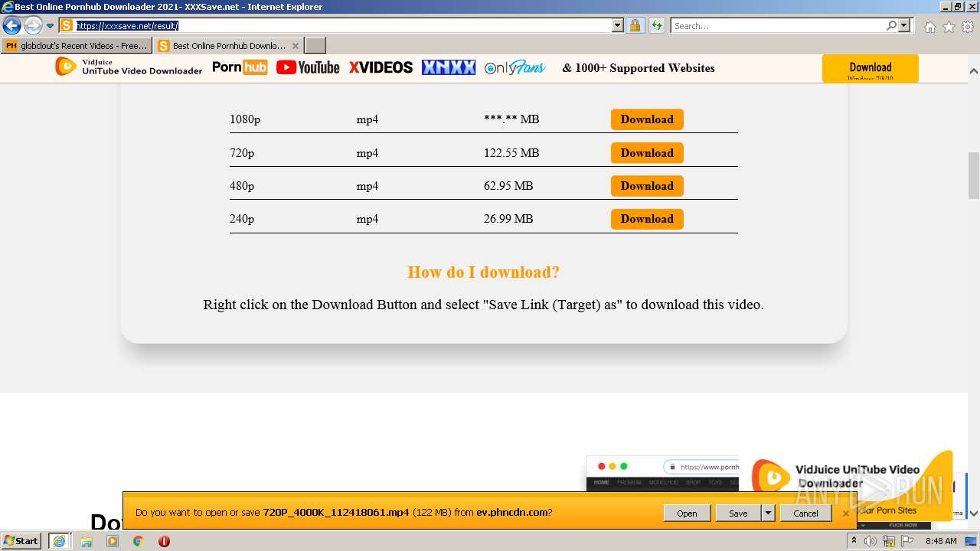The width and height of the screenshot is (980, 551).
Task: Click the YouTube logo in the banner
Action: click(308, 67)
